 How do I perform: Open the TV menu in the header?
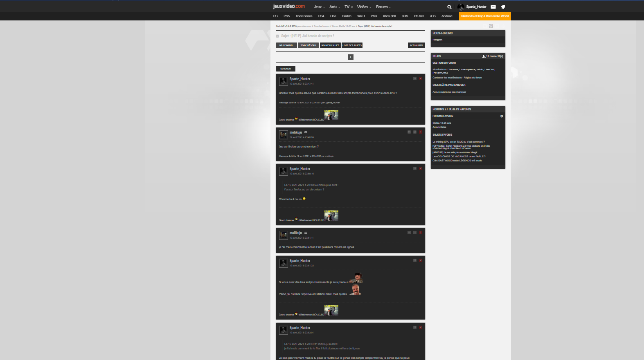(x=349, y=7)
